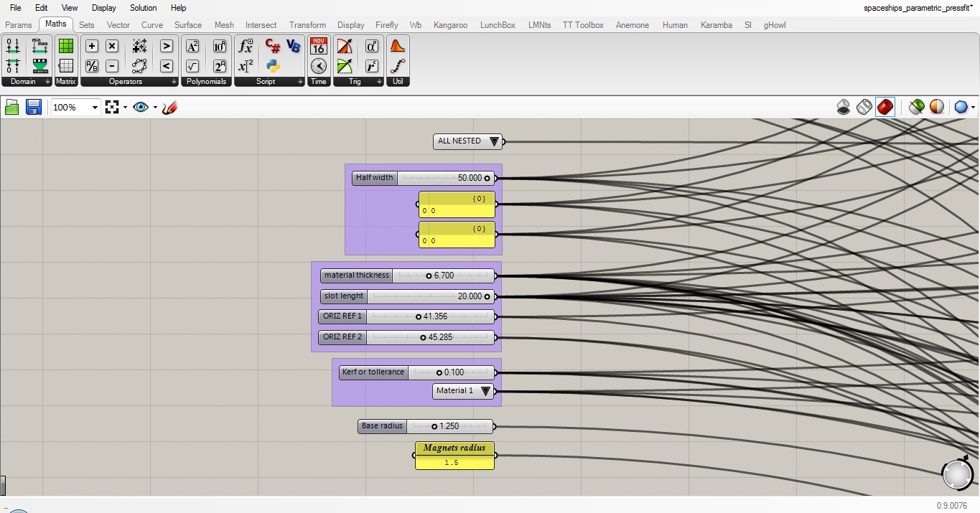980x513 pixels.
Task: Select the Square Root polynomial component
Action: point(192,66)
